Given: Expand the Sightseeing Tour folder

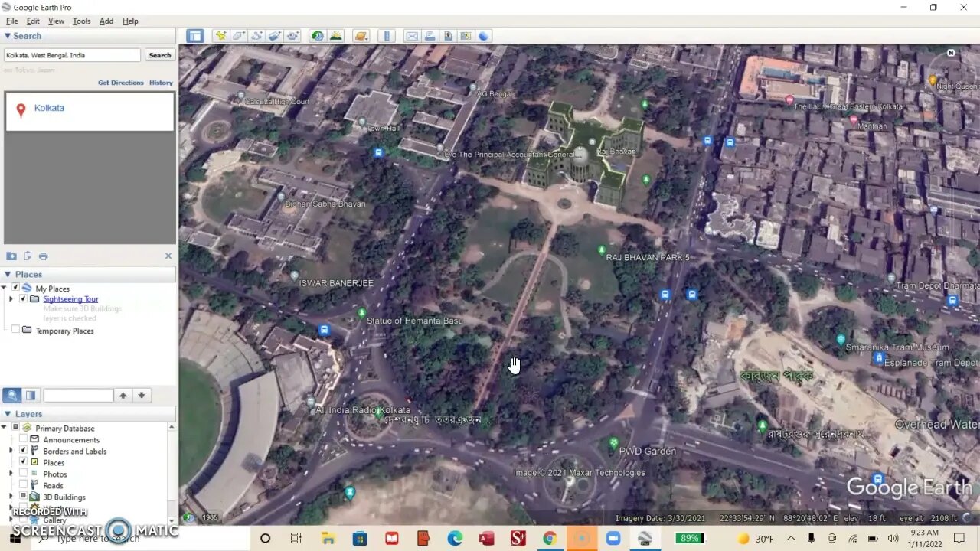Looking at the screenshot, I should [x=11, y=298].
